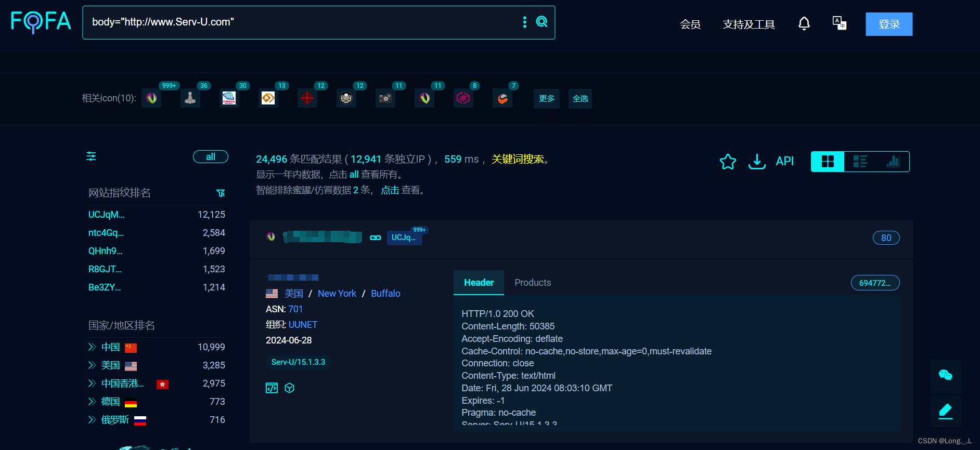Click the port 80 badge
The image size is (980, 450).
pos(886,238)
